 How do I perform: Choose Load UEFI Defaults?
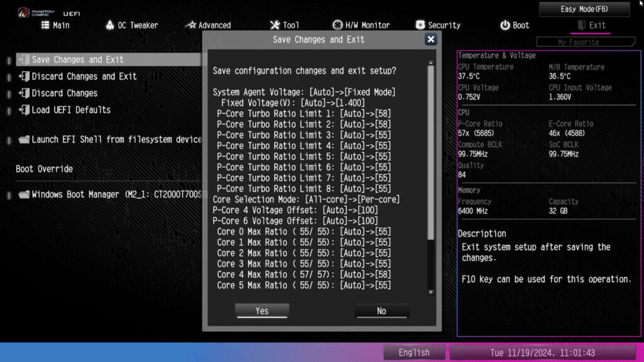[70, 109]
